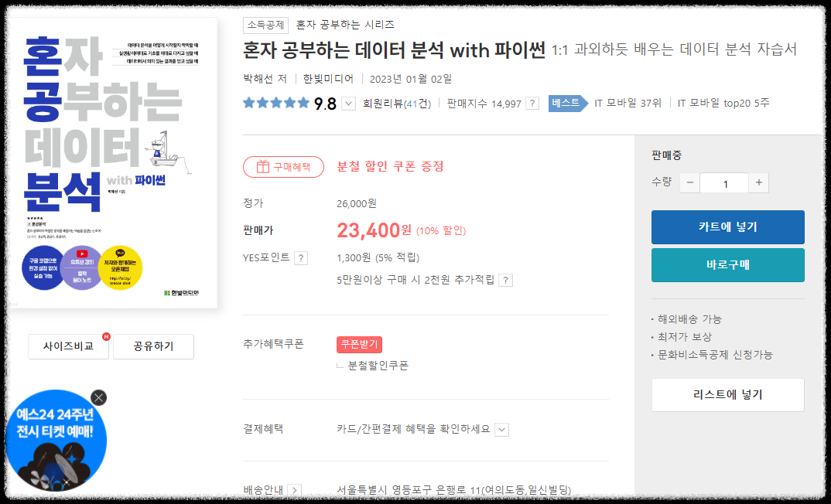Screen dimensions: 831x504
Task: Click the 베스트 badge
Action: click(x=568, y=104)
